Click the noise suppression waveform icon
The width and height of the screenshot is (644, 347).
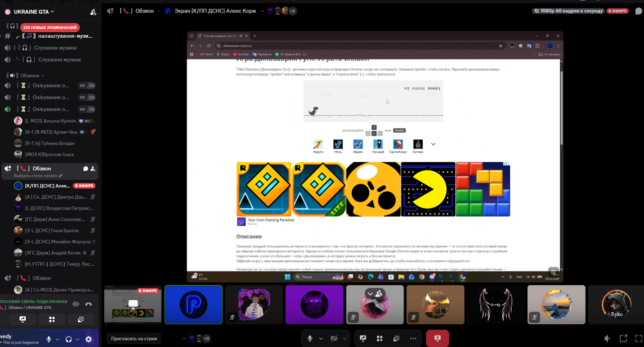point(76,304)
